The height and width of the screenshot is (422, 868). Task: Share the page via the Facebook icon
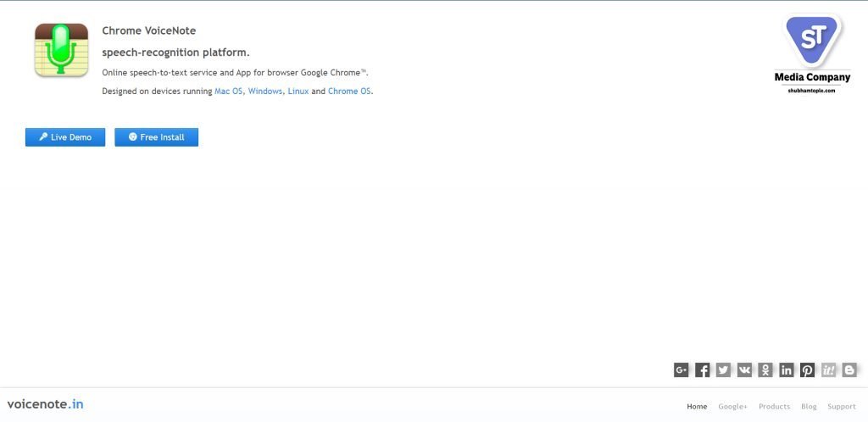click(702, 370)
